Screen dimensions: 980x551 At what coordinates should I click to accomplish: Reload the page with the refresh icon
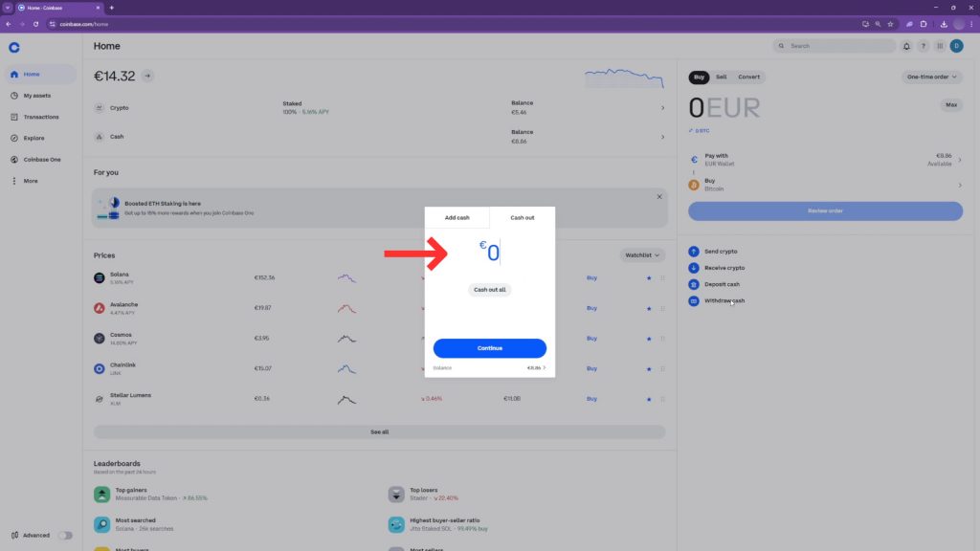pos(35,24)
